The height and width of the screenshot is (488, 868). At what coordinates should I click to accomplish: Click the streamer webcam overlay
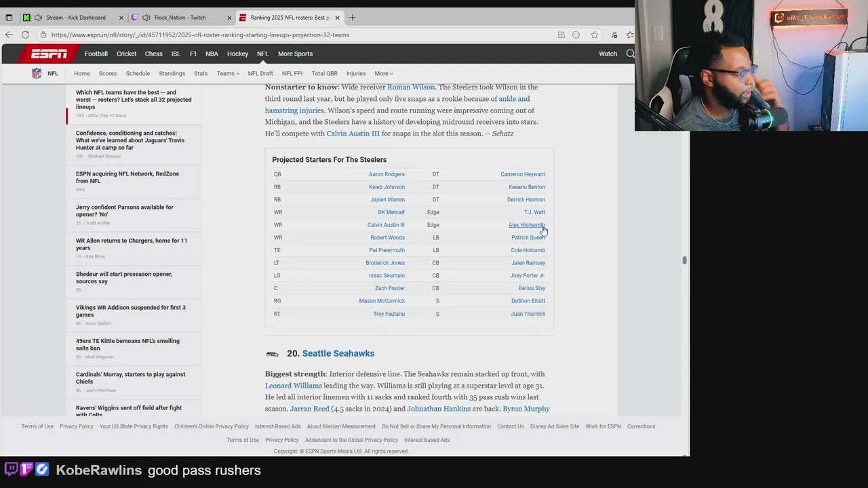pyautogui.click(x=751, y=66)
